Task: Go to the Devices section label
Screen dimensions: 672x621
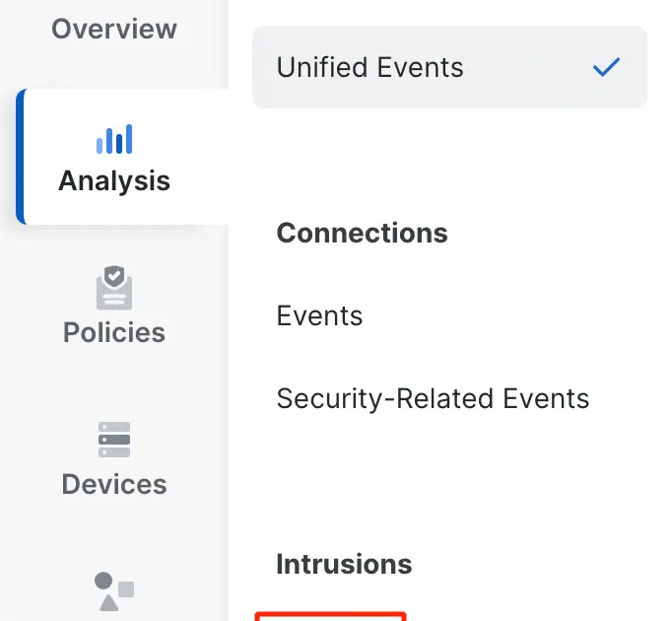Action: click(x=114, y=484)
